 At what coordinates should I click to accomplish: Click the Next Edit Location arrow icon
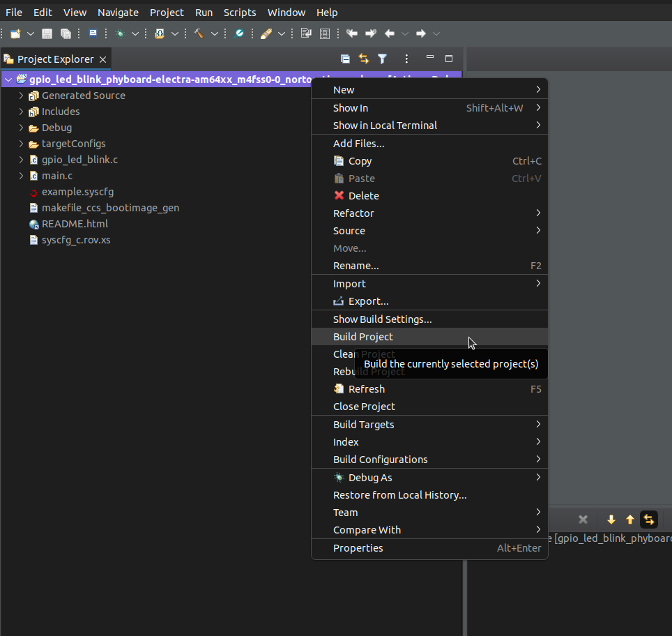tap(371, 33)
